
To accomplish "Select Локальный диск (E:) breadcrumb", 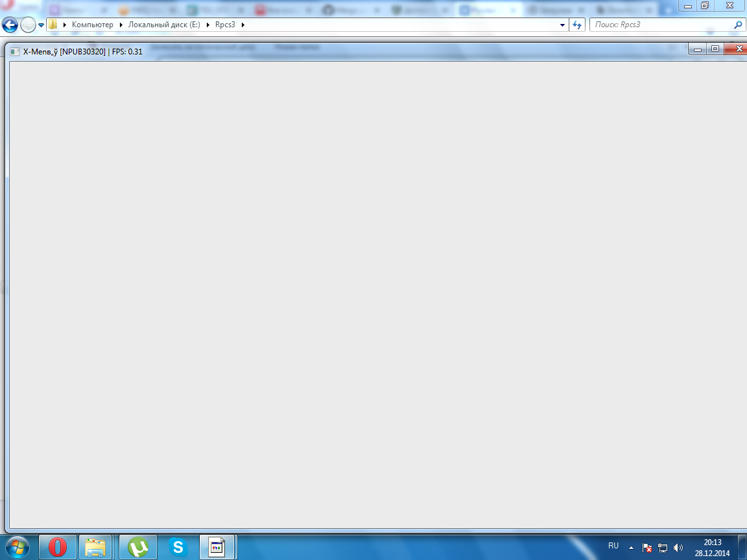I will pyautogui.click(x=164, y=25).
